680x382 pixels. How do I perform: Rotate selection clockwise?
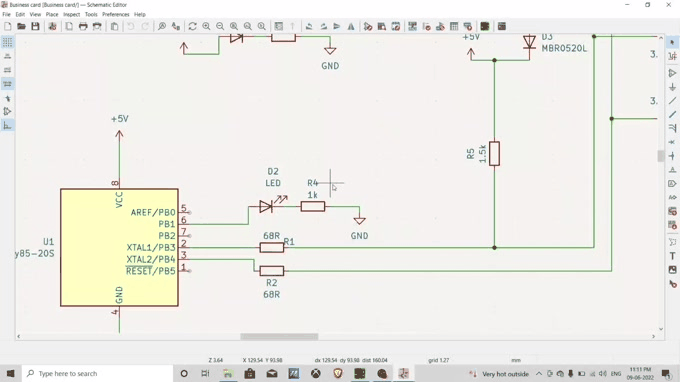click(323, 26)
